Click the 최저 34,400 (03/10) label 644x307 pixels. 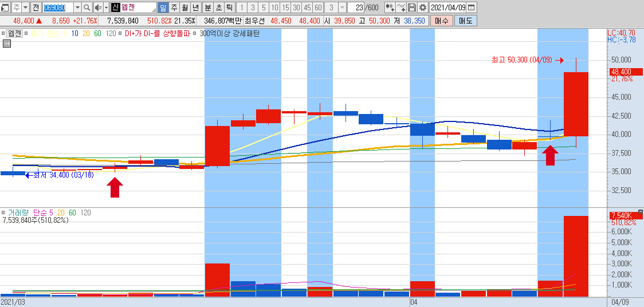tap(63, 175)
